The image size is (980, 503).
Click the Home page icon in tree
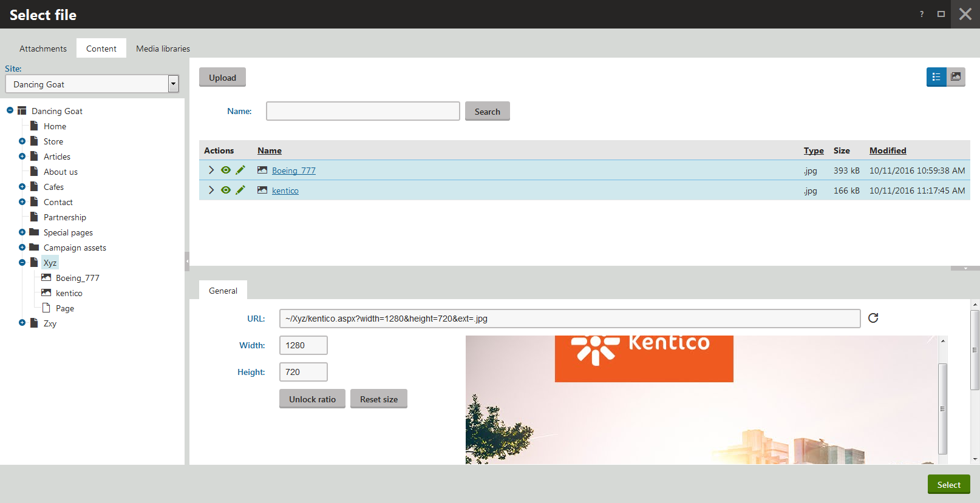[x=35, y=126]
